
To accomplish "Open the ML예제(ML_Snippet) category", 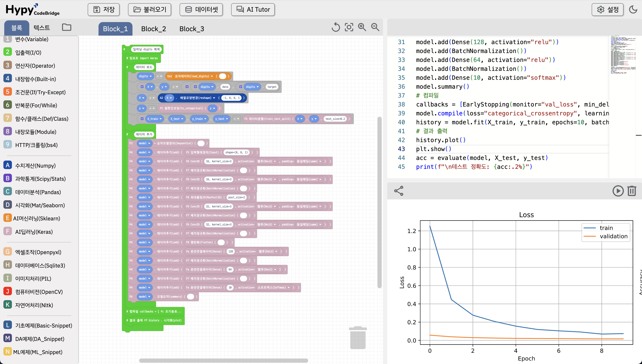I will coord(33,352).
